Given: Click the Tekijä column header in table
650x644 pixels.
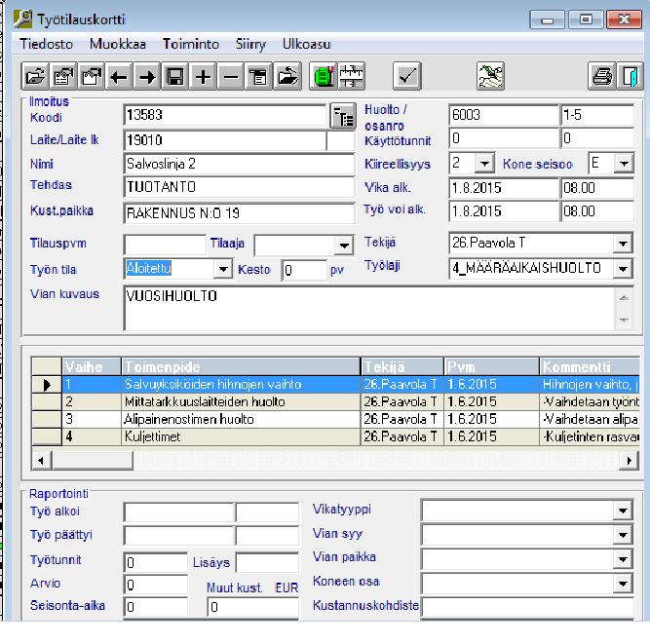Looking at the screenshot, I should [402, 366].
